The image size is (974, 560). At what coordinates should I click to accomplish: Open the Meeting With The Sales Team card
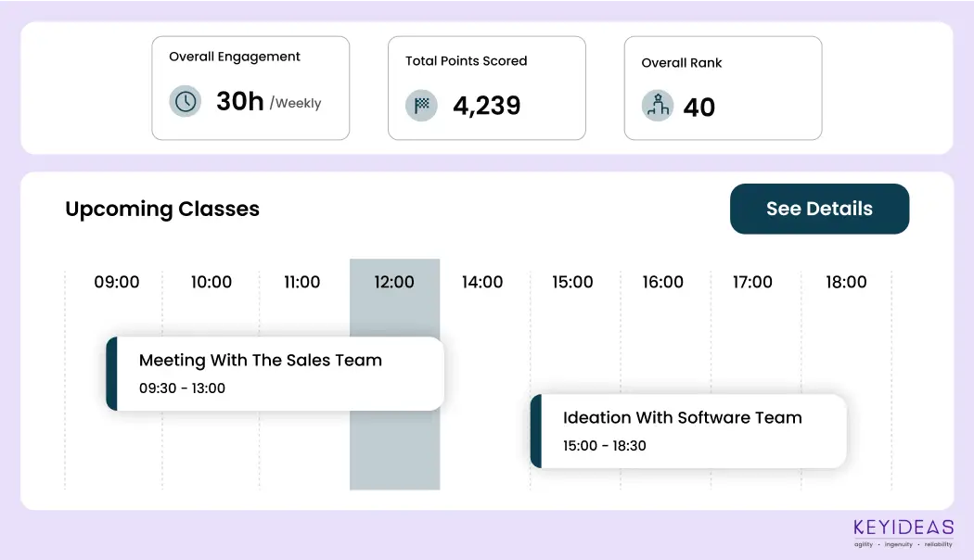[276, 374]
